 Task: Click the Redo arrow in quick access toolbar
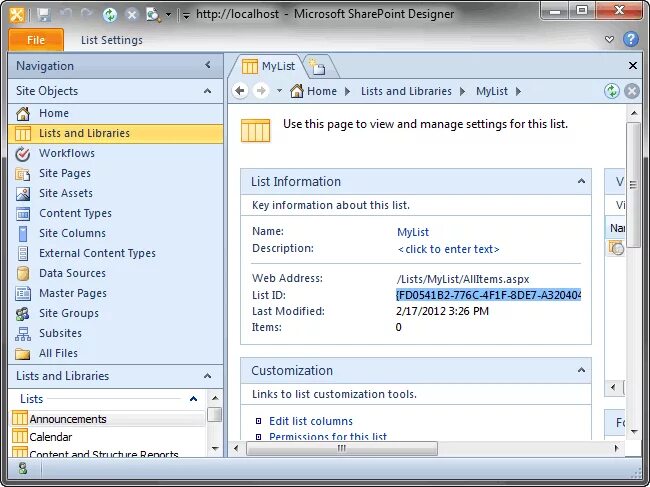click(87, 14)
